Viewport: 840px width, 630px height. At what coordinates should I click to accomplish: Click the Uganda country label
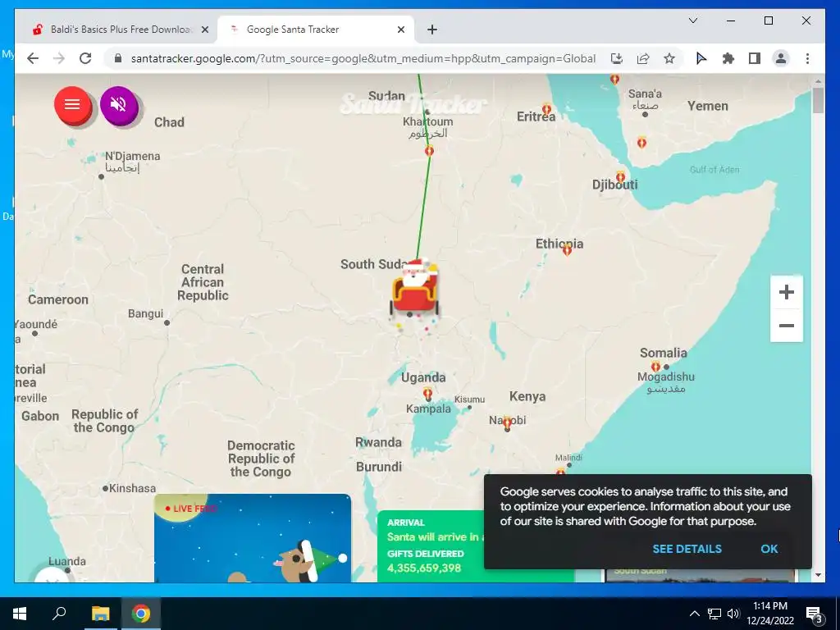pos(423,377)
